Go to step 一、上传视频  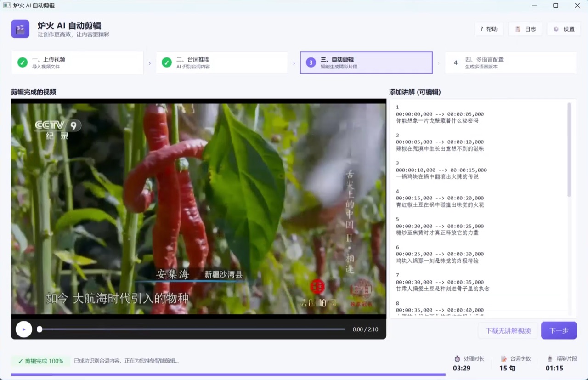[x=78, y=62]
